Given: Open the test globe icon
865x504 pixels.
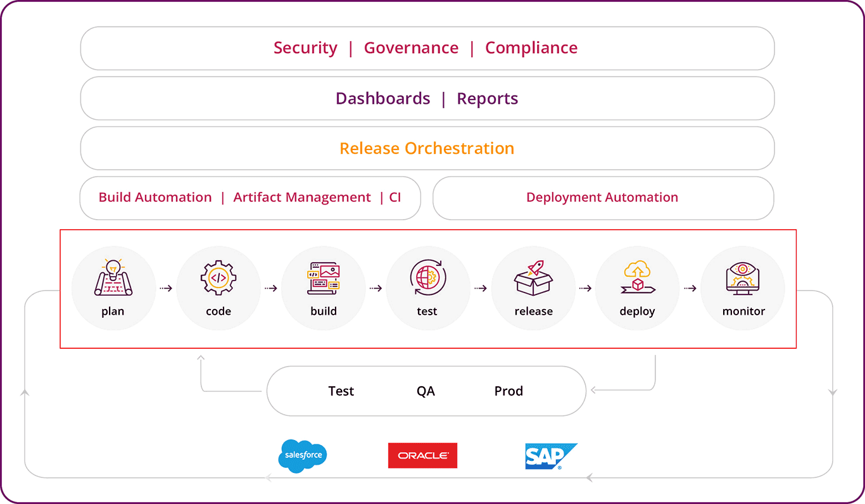Looking at the screenshot, I should click(428, 278).
